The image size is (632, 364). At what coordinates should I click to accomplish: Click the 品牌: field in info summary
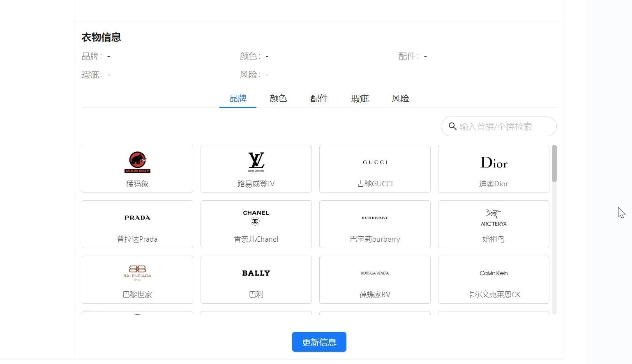pyautogui.click(x=96, y=56)
